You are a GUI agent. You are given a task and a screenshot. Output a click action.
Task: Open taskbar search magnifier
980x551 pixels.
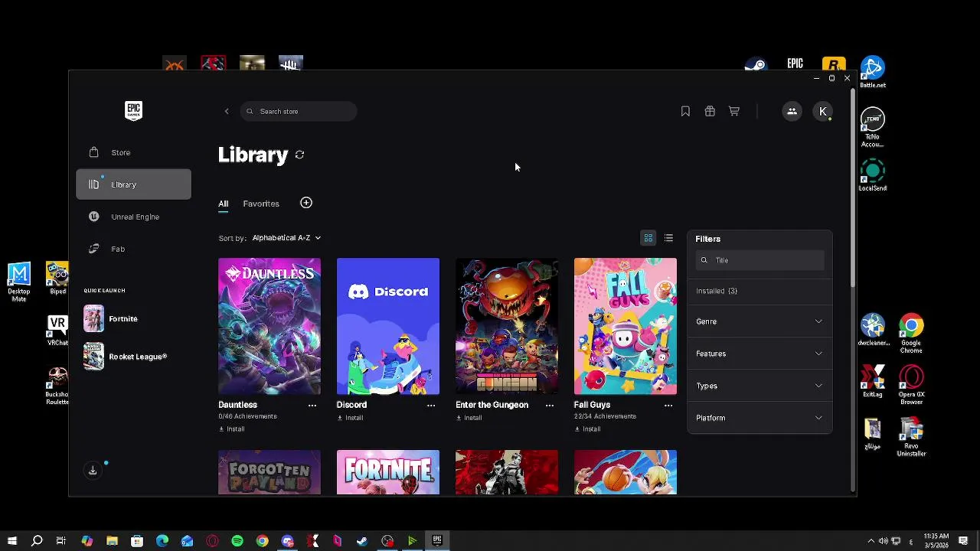[x=37, y=541]
